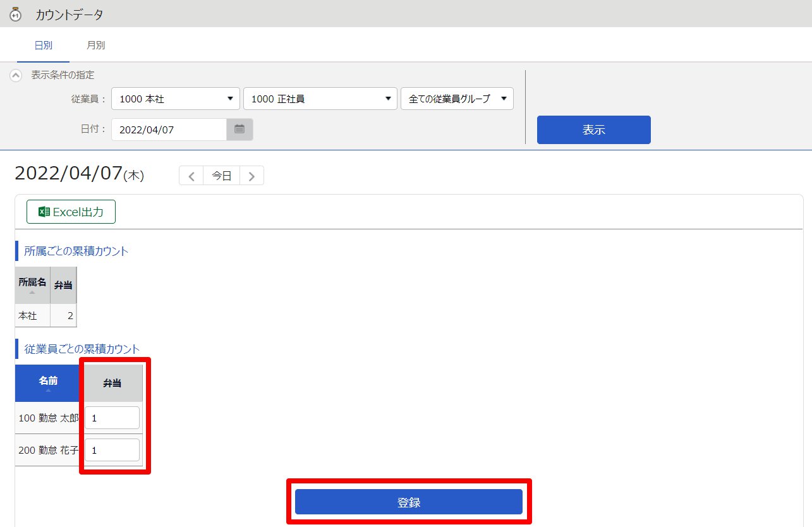Image resolution: width=812 pixels, height=527 pixels.
Task: Click the 弁当 header in affiliation table
Action: [x=63, y=285]
